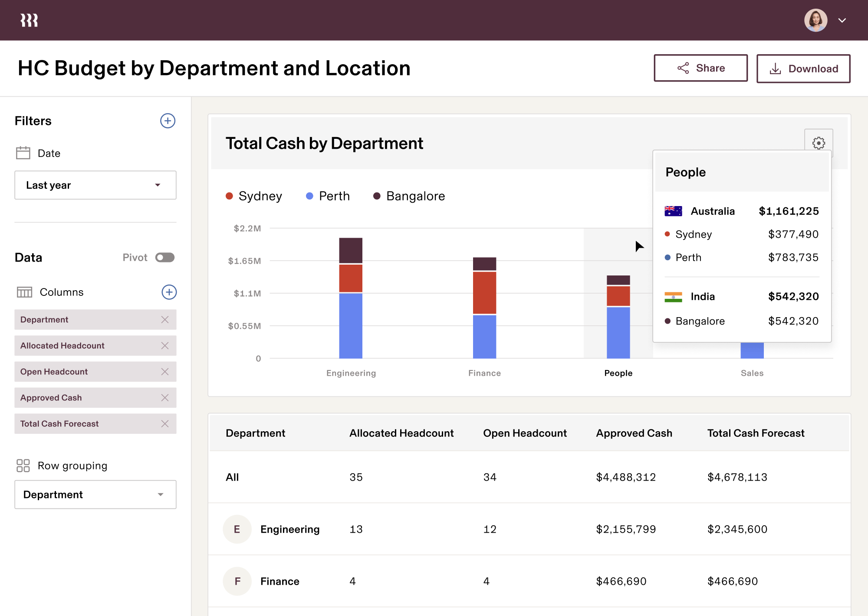Enable the Pivot toggle
This screenshot has height=616, width=868.
pyautogui.click(x=164, y=257)
